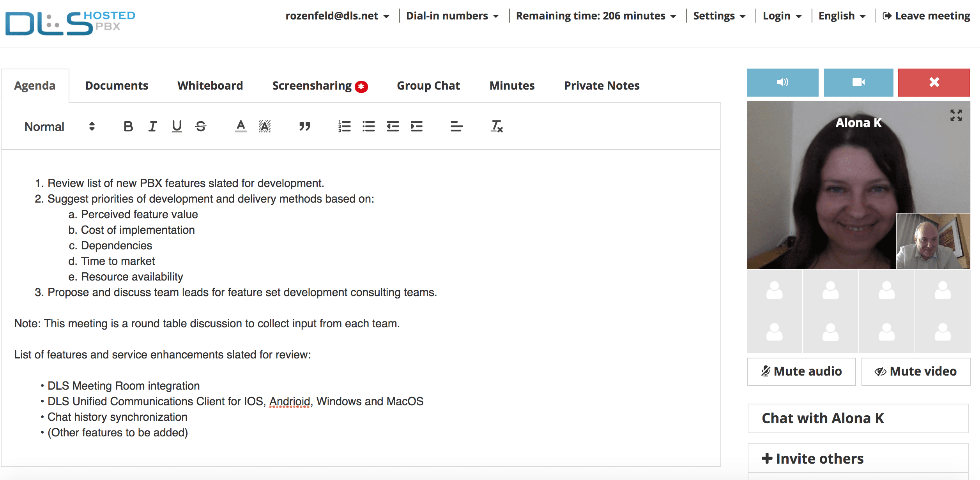Open the text background highlight picker
980x480 pixels.
pos(265,126)
